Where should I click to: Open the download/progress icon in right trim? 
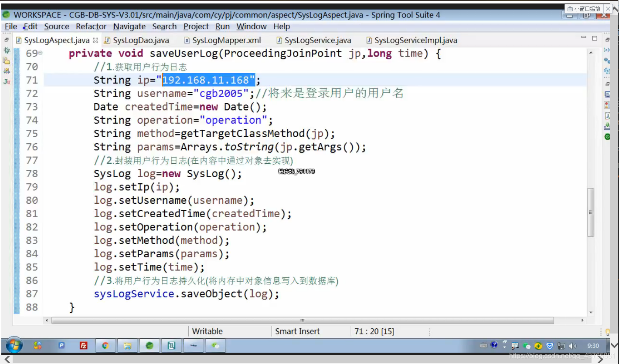607,126
